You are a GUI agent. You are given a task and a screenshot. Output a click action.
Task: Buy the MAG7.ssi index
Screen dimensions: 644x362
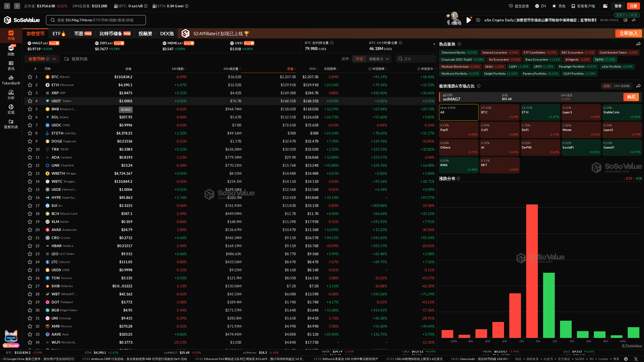(x=54, y=43)
